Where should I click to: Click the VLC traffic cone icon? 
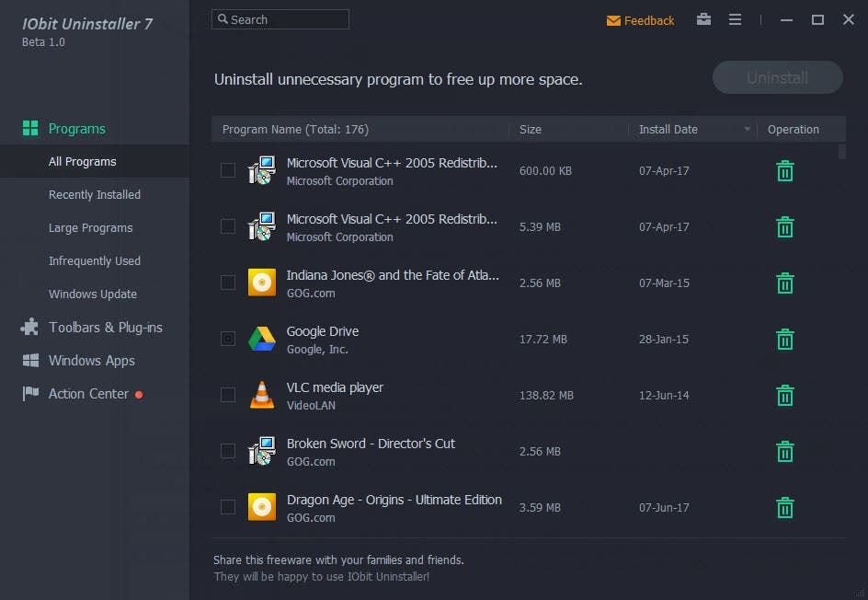pos(262,395)
